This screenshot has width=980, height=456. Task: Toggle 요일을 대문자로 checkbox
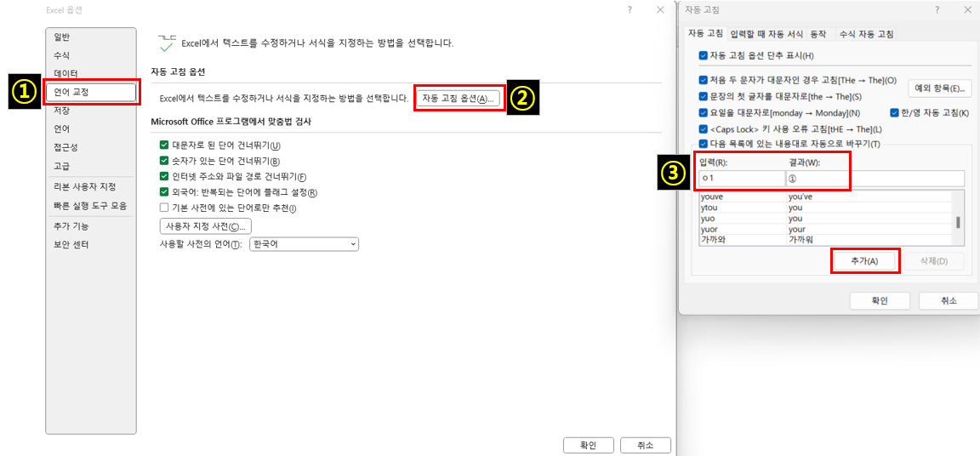(x=704, y=113)
